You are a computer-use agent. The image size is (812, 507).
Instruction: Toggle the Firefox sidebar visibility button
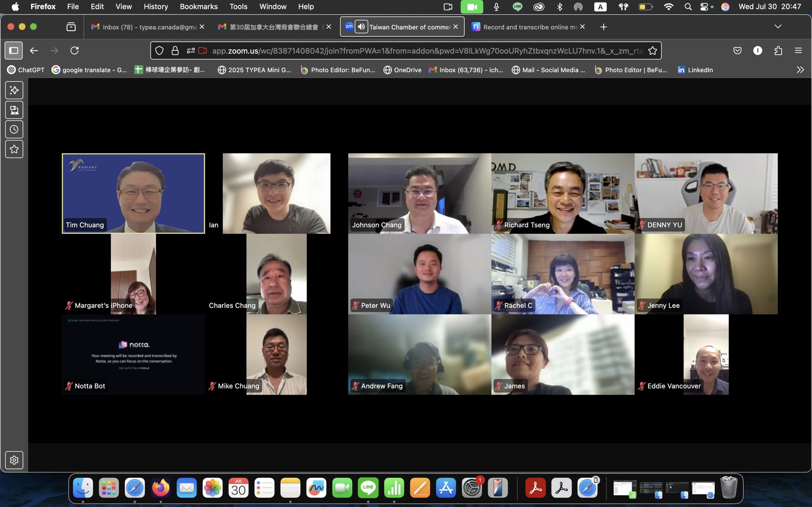point(14,50)
